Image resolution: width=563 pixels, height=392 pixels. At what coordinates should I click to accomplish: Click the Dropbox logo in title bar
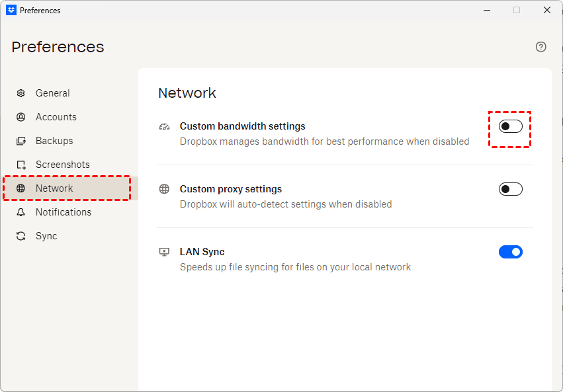[11, 10]
